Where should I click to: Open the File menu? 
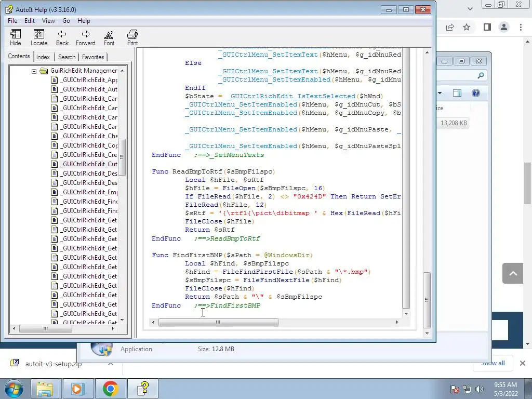[x=12, y=21]
